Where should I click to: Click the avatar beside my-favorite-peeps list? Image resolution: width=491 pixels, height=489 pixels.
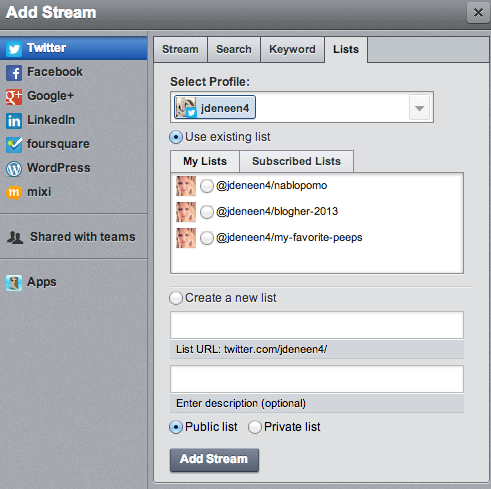coord(186,238)
